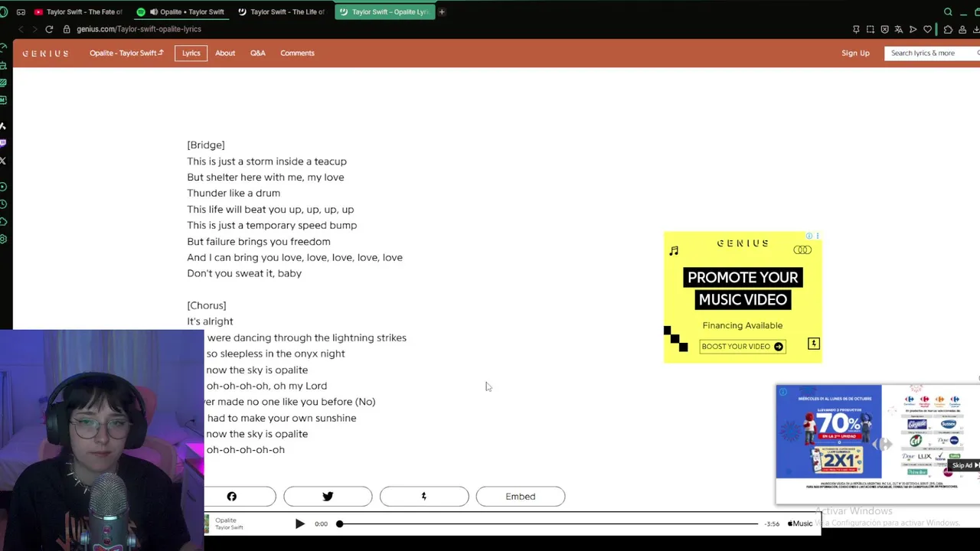Open the GX gaming corner icon left of the tabs
Viewport: 980px width, 551px height.
[x=21, y=11]
